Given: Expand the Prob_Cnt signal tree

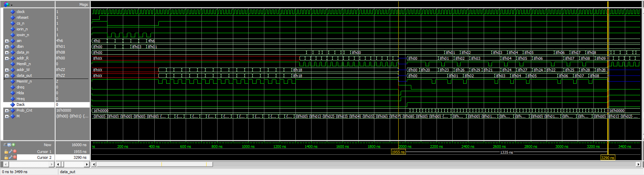Looking at the screenshot, I should (7, 111).
